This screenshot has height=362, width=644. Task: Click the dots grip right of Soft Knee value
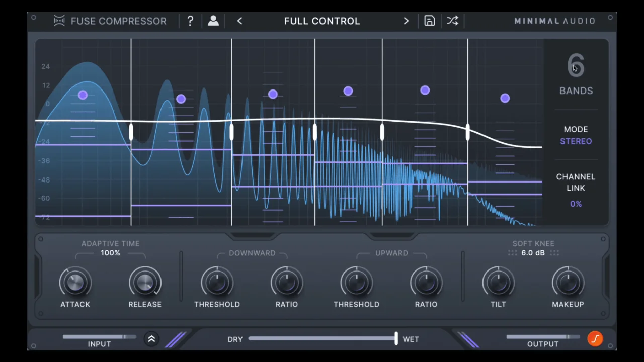point(554,253)
